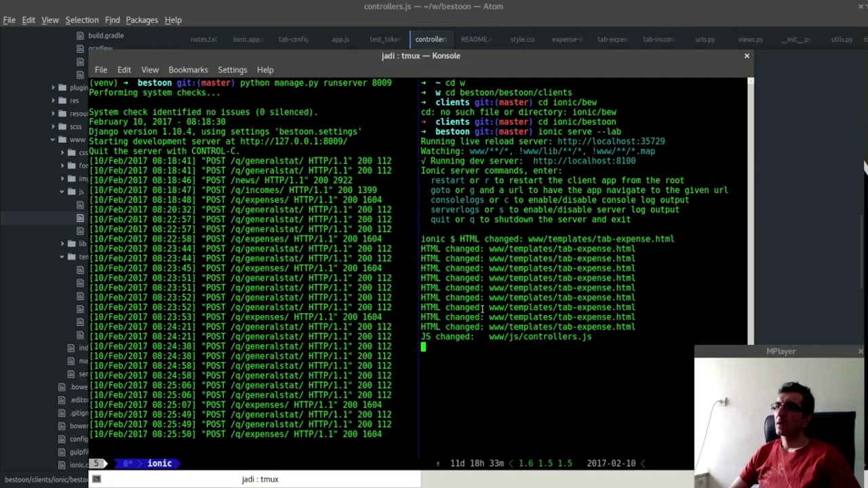
Task: Click the http://localhost:8100 dev server link
Action: pos(584,161)
